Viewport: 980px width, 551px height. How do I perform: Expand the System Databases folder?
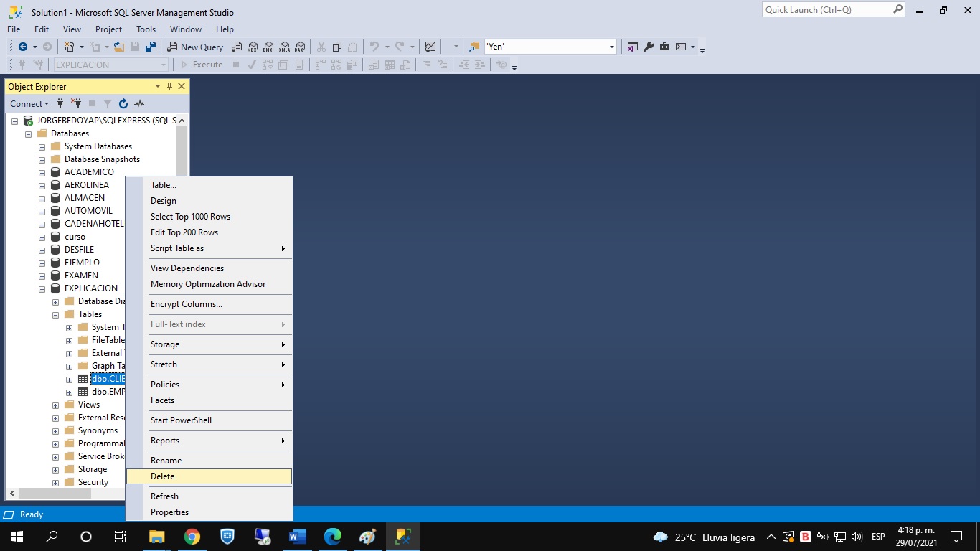point(42,146)
